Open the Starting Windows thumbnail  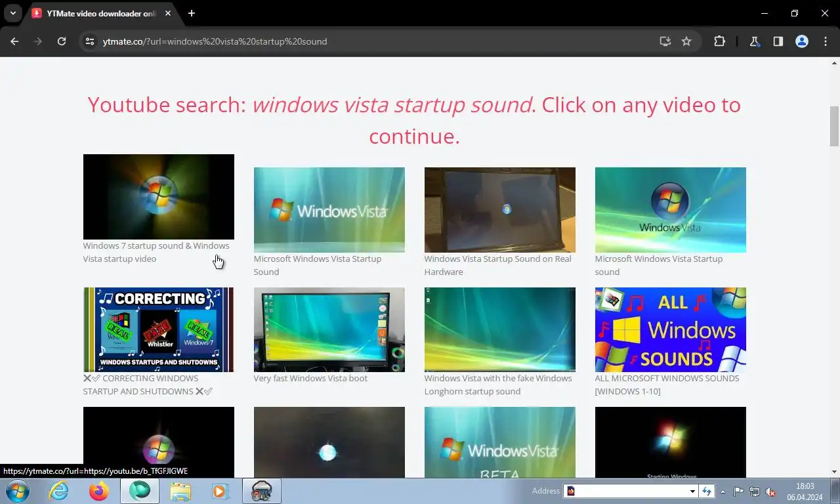671,442
